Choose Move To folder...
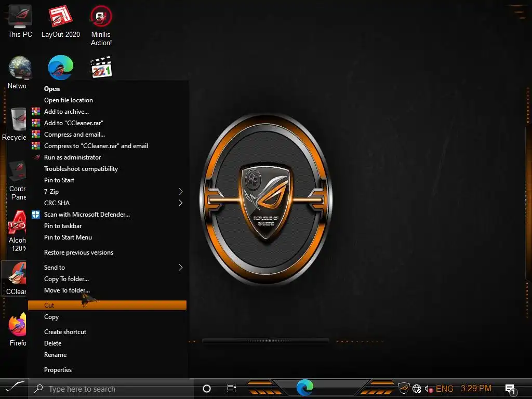This screenshot has width=532, height=399. tap(107, 290)
